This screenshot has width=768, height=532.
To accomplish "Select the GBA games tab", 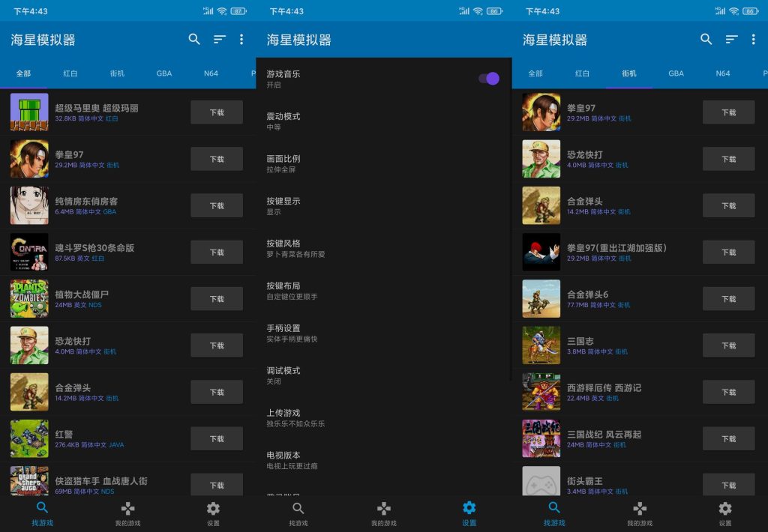I will 163,73.
